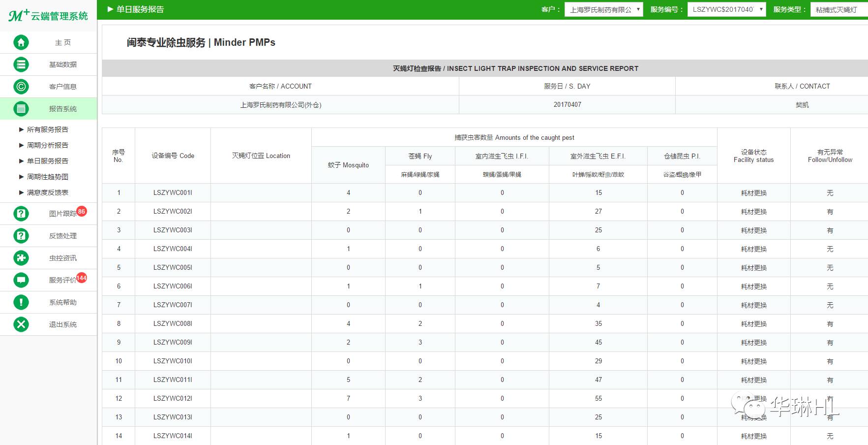Open the 服务编号 dropdown

coord(726,9)
